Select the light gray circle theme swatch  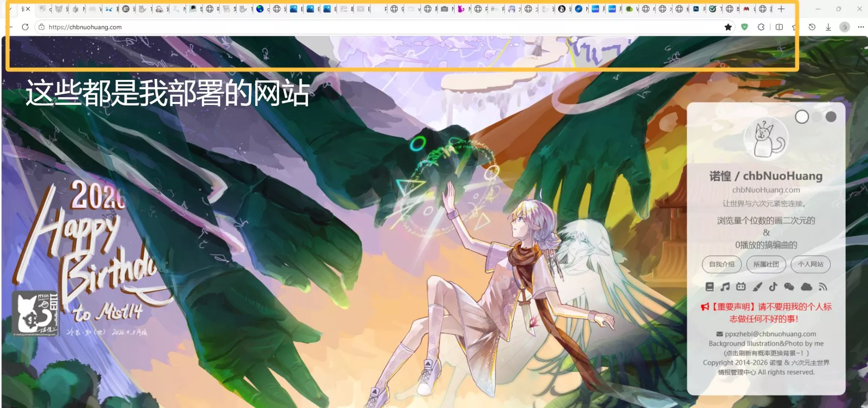pyautogui.click(x=817, y=117)
